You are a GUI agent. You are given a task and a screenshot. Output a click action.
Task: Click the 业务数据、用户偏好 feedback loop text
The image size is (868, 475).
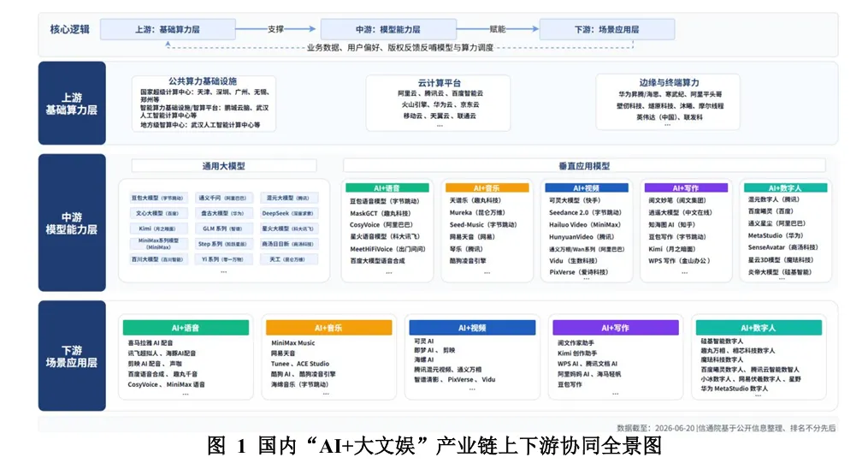pyautogui.click(x=400, y=48)
